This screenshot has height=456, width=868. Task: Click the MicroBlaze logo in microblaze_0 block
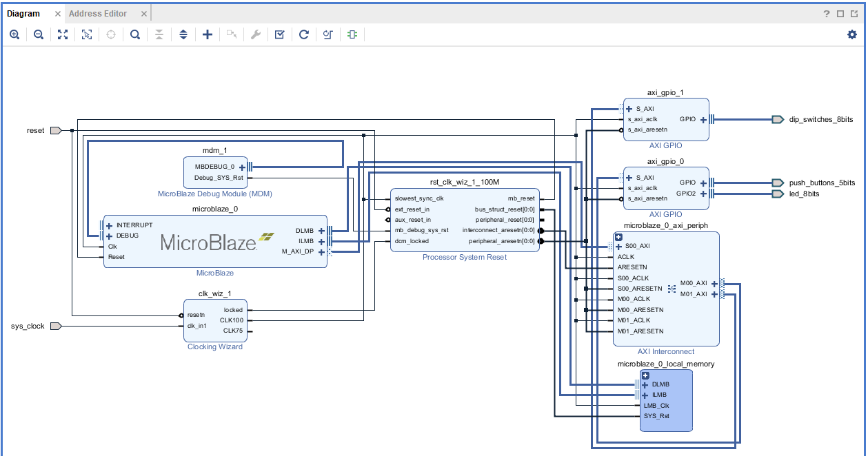218,241
